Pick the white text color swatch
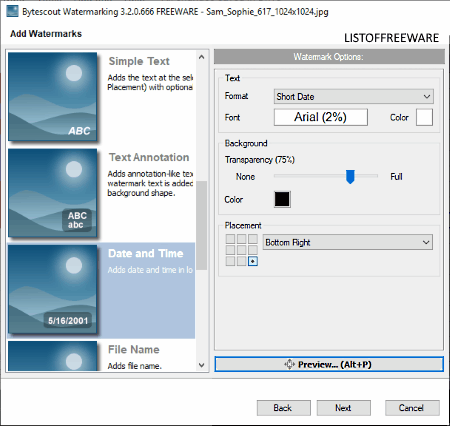The image size is (450, 426). tap(424, 117)
